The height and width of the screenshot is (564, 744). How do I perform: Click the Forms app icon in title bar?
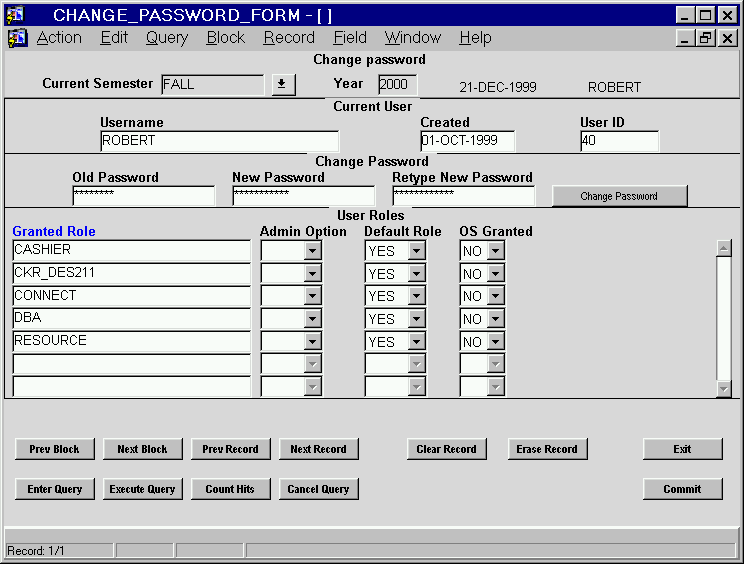(x=15, y=15)
